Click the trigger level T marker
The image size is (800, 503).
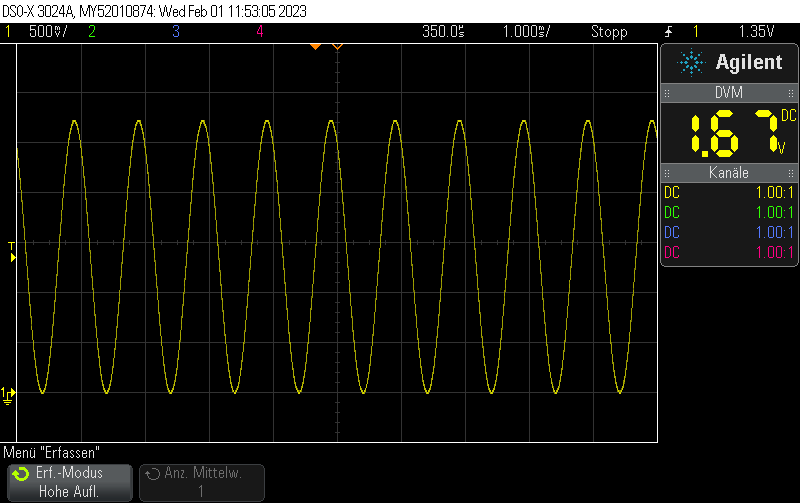[12, 253]
